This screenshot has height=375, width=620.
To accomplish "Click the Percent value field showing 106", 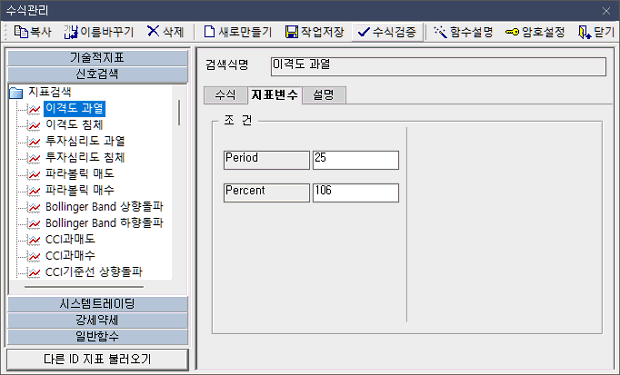I will [x=356, y=193].
